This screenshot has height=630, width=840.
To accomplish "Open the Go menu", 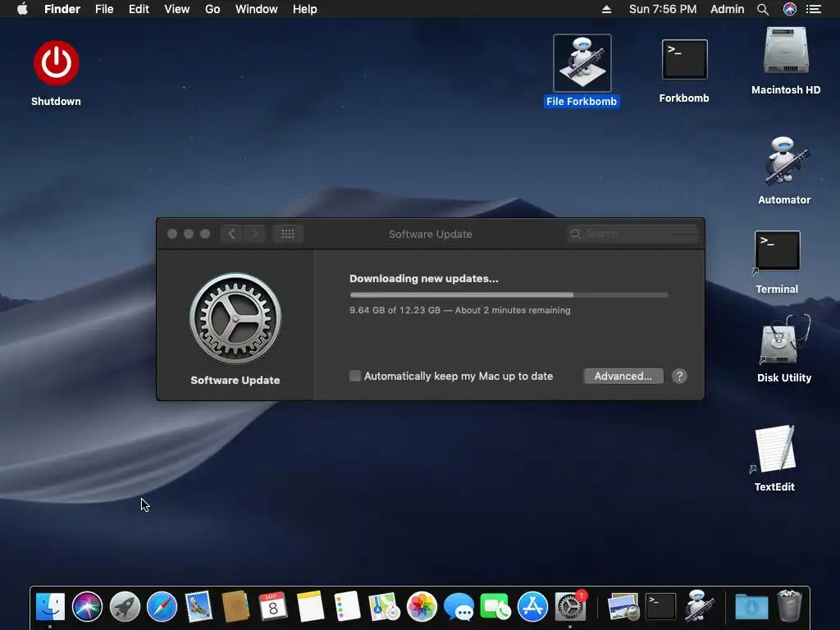I will click(212, 9).
